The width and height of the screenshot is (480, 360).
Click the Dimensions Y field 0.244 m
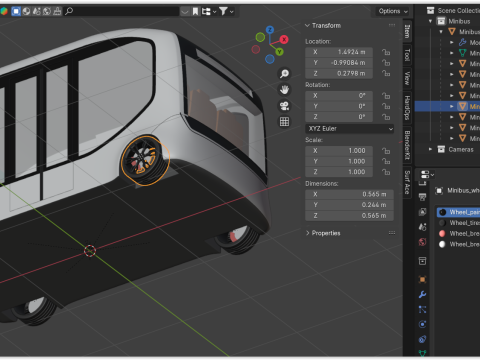[349, 205]
